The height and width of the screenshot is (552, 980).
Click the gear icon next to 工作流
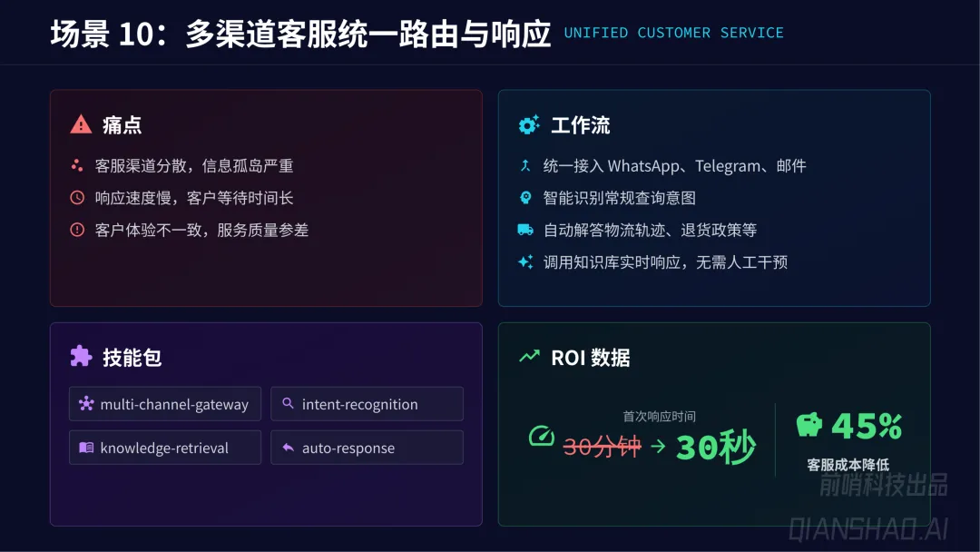(x=529, y=125)
